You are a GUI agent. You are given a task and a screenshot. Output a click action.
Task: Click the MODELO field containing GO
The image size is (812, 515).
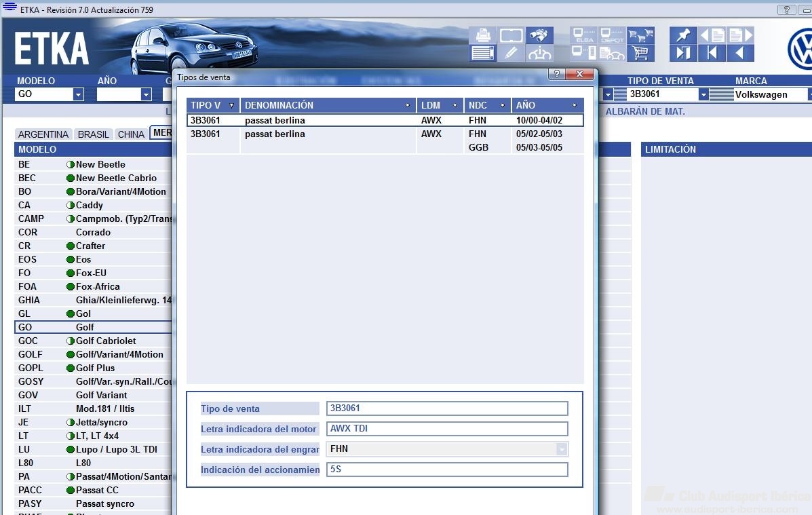pyautogui.click(x=44, y=94)
